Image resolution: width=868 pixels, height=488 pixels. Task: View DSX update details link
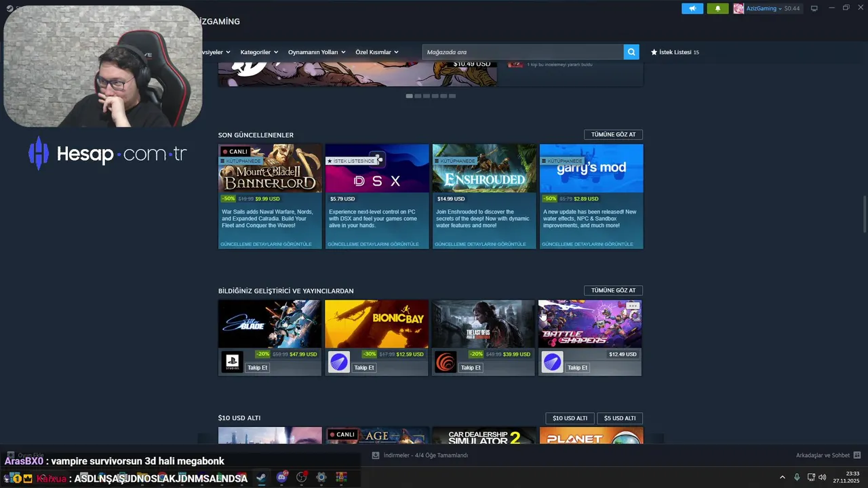click(373, 244)
